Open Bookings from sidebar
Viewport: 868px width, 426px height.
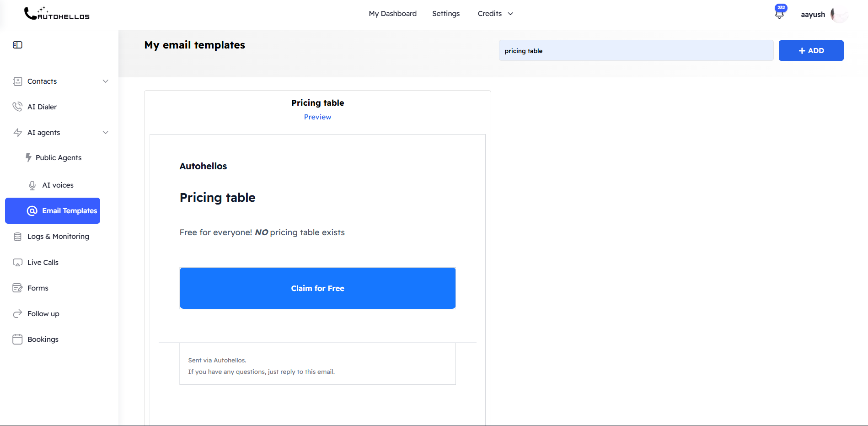click(x=43, y=340)
